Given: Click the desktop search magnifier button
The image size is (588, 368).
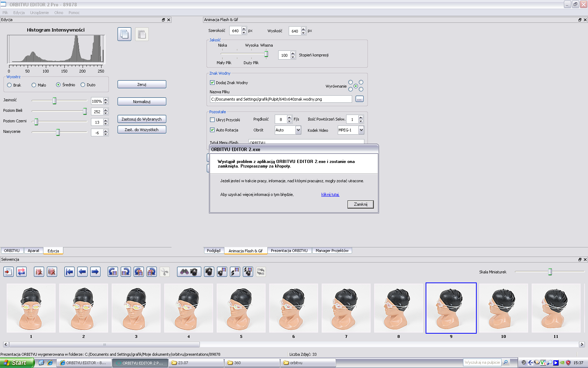Looking at the screenshot, I should tap(505, 362).
